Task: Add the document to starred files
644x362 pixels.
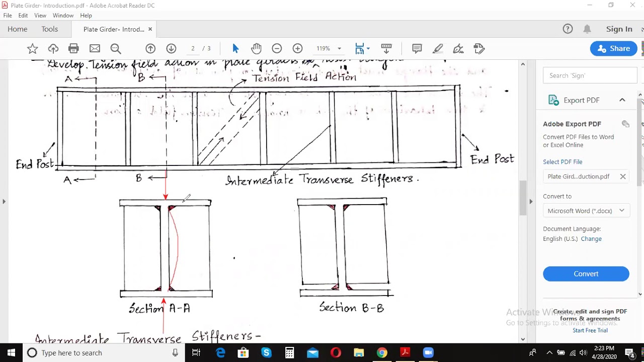Action: [x=32, y=49]
